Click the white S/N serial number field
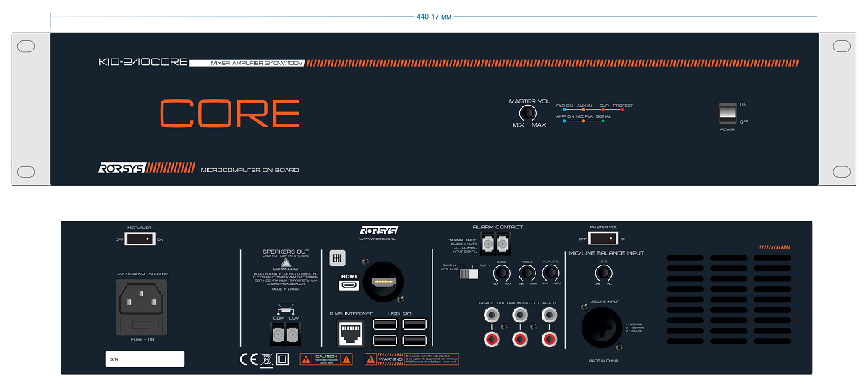The image size is (868, 389). pyautogui.click(x=143, y=359)
